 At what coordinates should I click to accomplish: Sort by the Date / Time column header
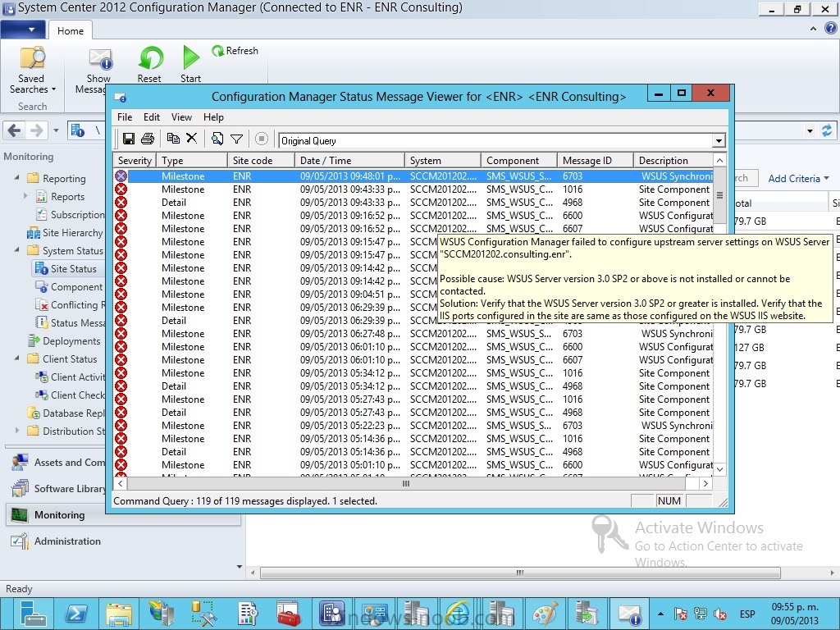tap(350, 161)
